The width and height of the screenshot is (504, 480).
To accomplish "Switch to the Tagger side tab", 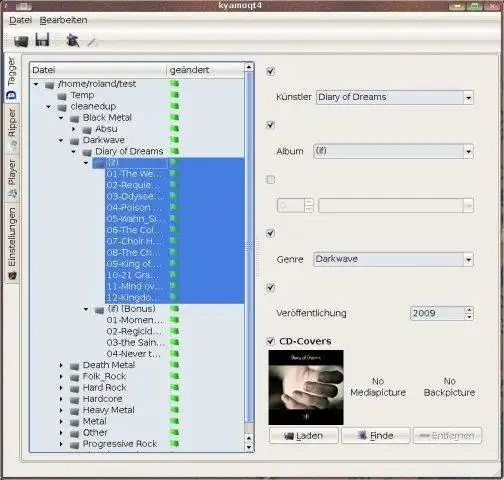I will (12, 79).
